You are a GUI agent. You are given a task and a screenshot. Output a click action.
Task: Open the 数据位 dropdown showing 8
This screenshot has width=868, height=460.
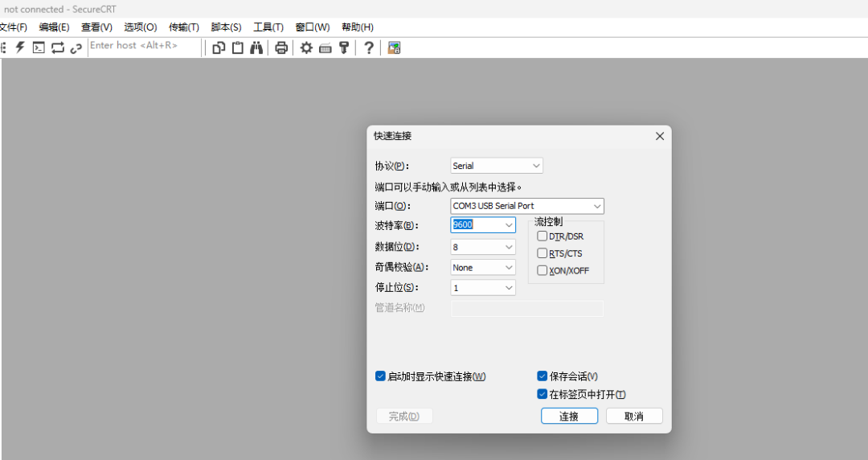pyautogui.click(x=483, y=247)
